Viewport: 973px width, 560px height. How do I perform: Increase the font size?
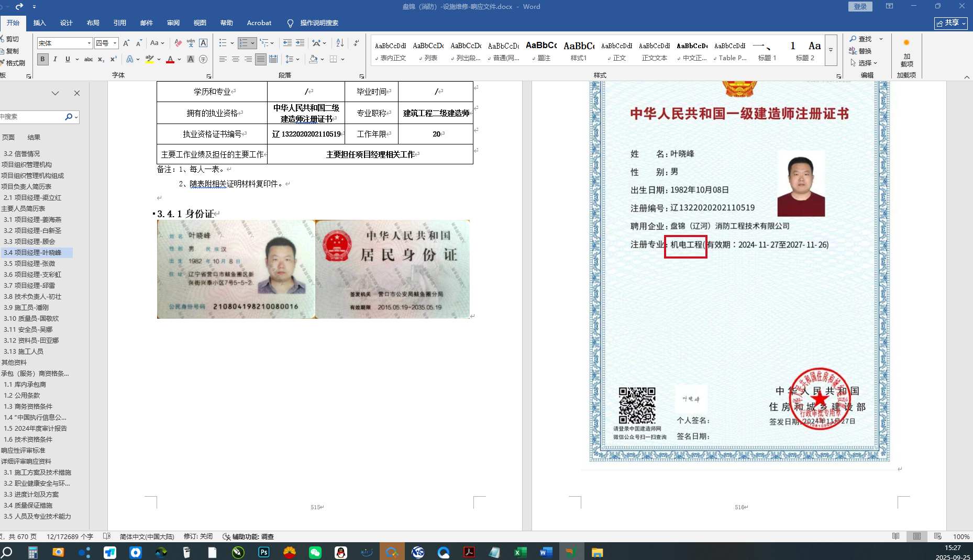[126, 43]
